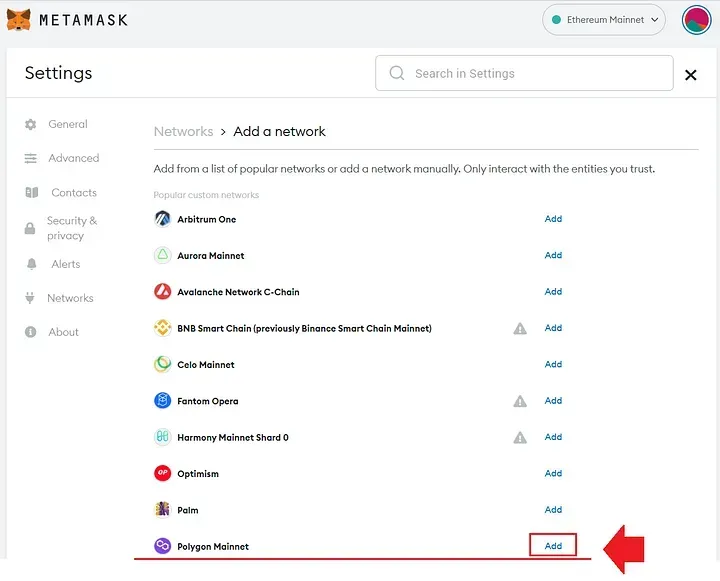Go to the Alerts settings section
The width and height of the screenshot is (720, 581).
click(65, 264)
